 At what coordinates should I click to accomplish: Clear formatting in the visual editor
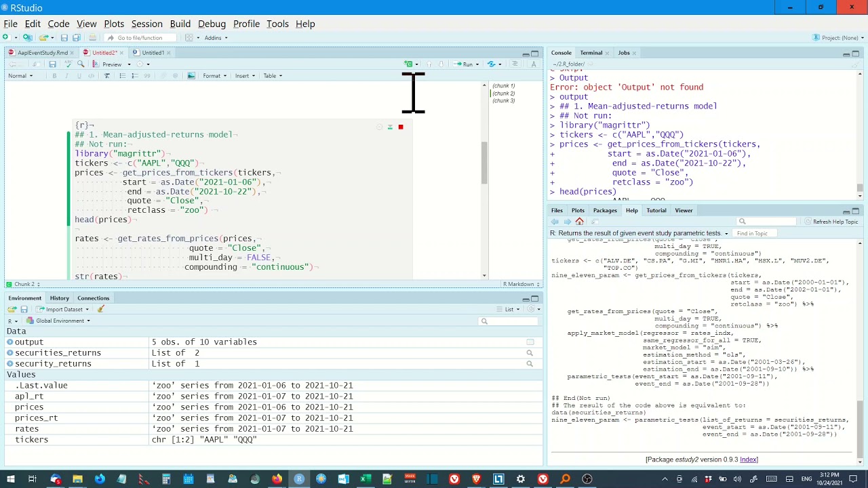pyautogui.click(x=106, y=76)
